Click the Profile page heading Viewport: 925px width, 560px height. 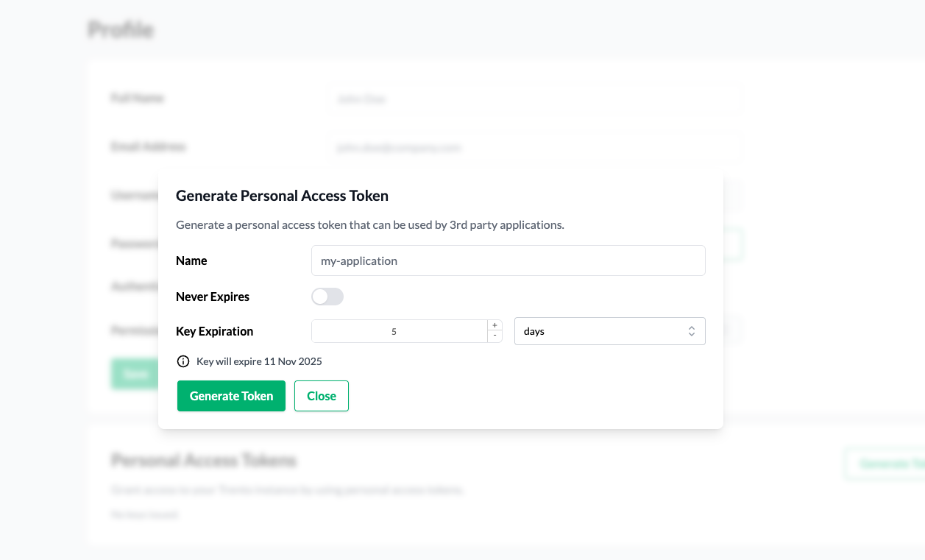(x=121, y=29)
